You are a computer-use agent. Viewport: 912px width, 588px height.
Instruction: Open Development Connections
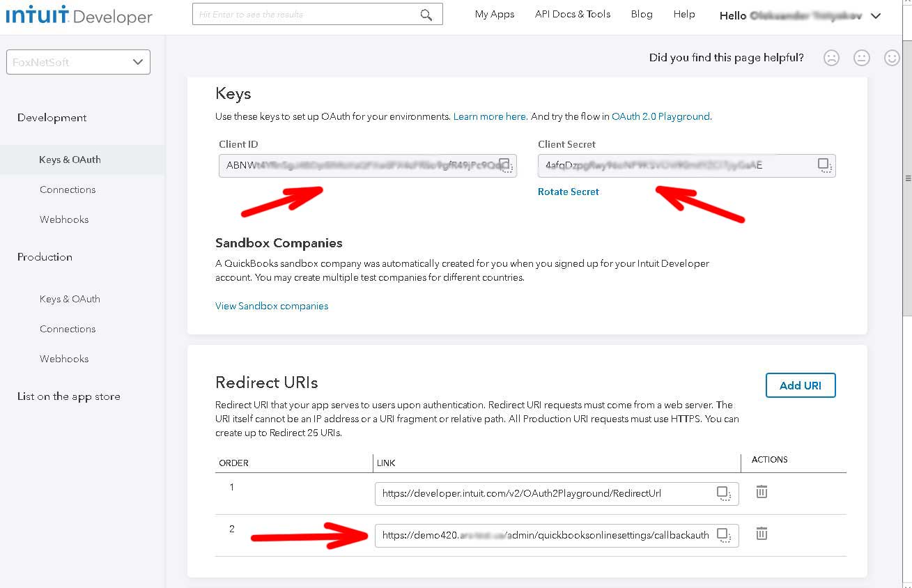point(68,189)
